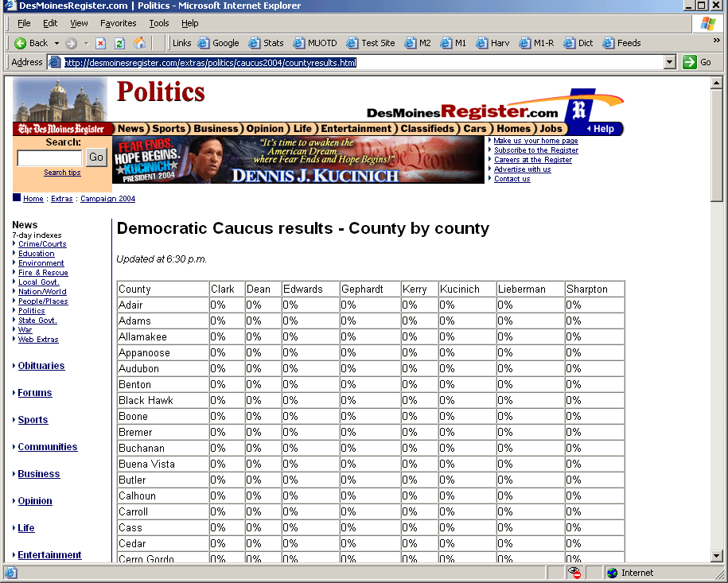Open the Feeds link bar shortcut
This screenshot has width=728, height=583.
point(621,43)
